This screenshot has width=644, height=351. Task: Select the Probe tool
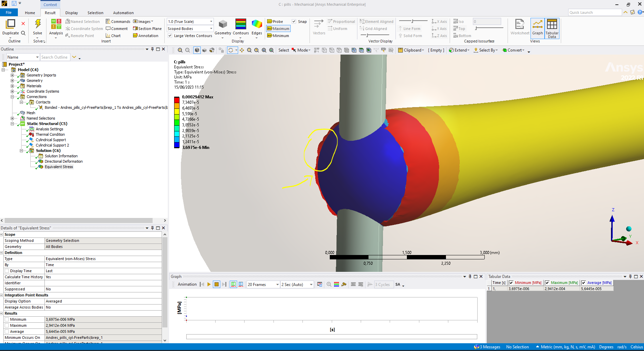pyautogui.click(x=275, y=22)
